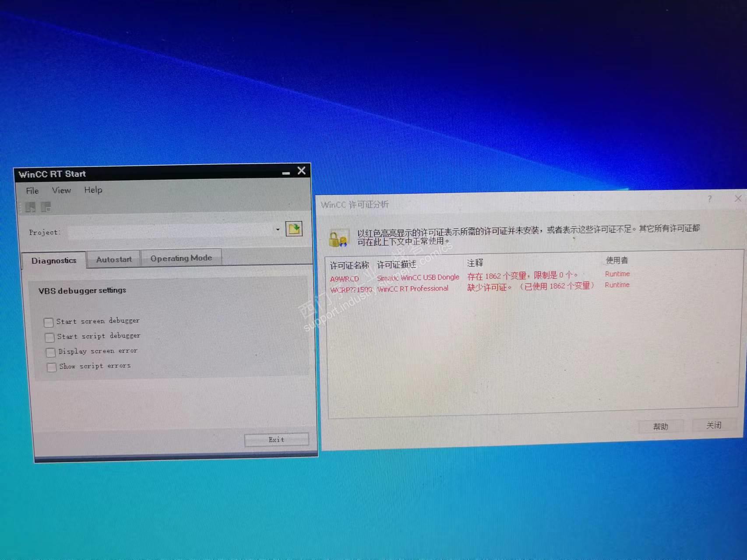Open the Help menu in WinCC RT Start
The height and width of the screenshot is (560, 747).
point(93,190)
